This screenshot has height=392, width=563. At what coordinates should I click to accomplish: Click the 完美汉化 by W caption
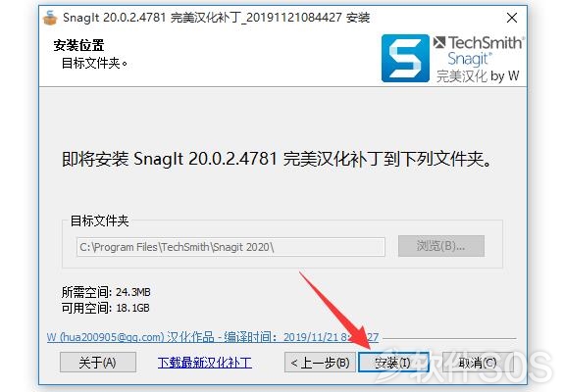(x=478, y=76)
